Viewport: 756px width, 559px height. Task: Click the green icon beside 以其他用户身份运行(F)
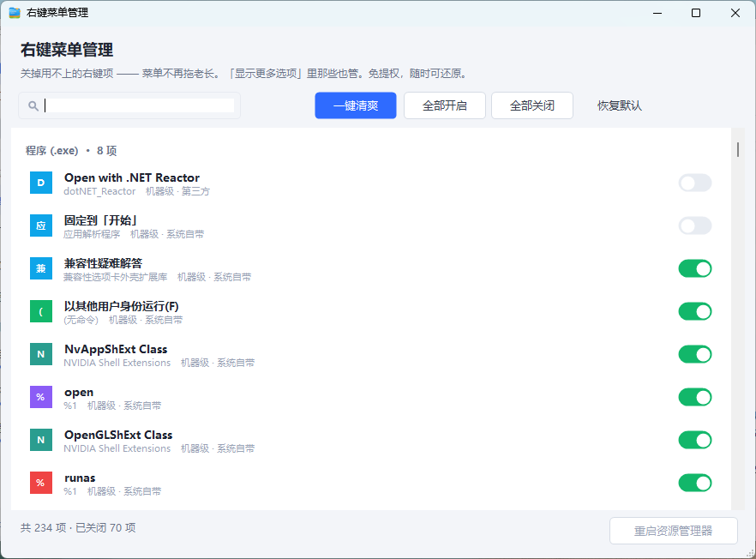[41, 311]
